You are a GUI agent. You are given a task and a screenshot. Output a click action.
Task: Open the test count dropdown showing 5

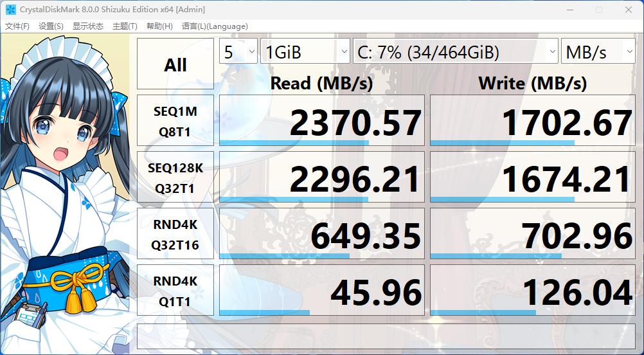pyautogui.click(x=238, y=51)
